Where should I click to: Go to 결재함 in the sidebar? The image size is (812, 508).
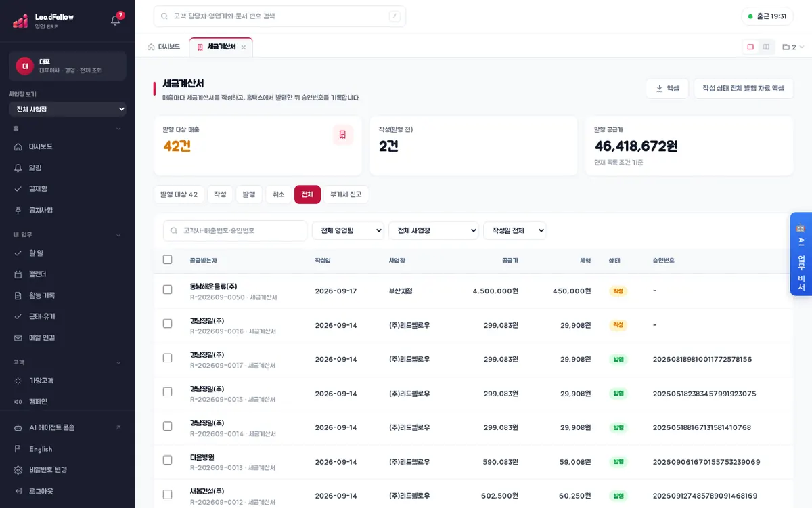[68, 188]
